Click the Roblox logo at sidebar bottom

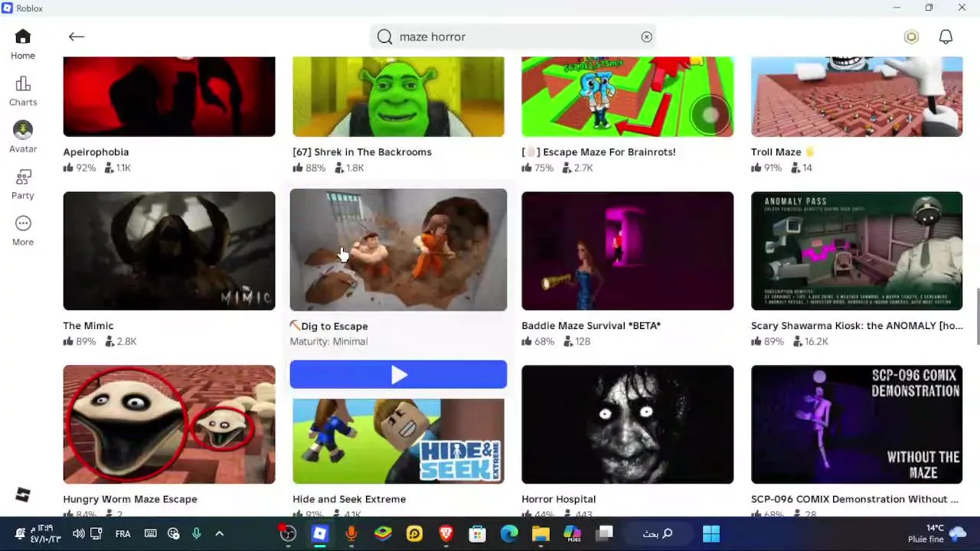(x=23, y=495)
